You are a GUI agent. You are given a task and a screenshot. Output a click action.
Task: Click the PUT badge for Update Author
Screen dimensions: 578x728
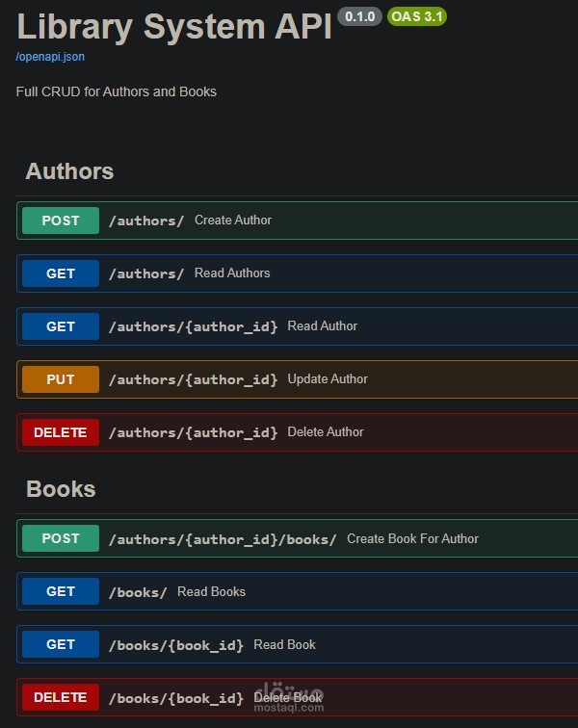(x=61, y=379)
